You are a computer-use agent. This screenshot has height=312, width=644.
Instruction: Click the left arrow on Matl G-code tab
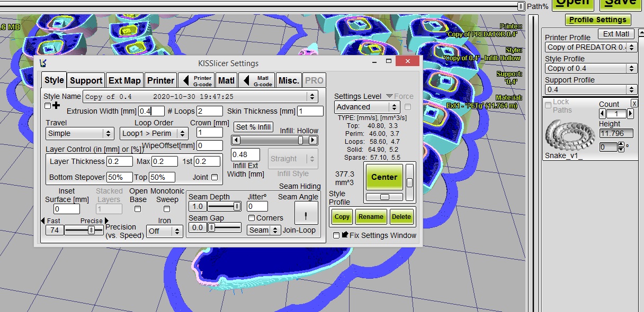point(247,80)
